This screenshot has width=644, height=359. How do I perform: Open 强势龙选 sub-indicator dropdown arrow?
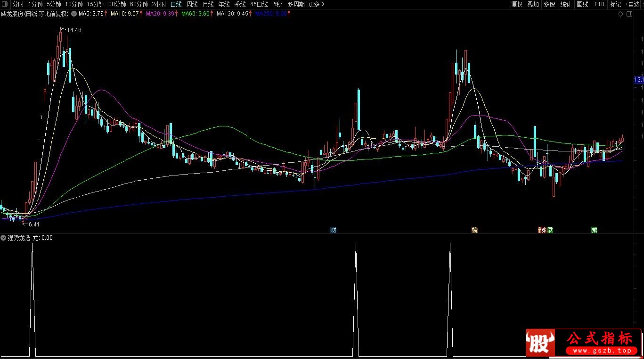tap(4, 238)
